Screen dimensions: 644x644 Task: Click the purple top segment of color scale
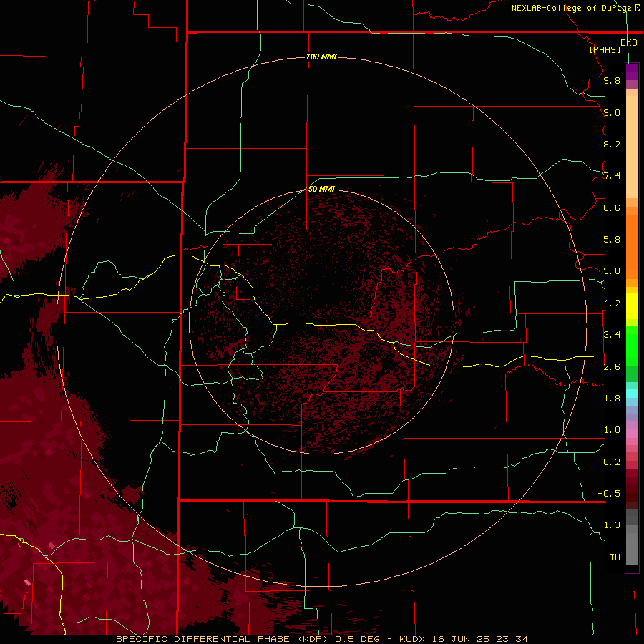632,72
